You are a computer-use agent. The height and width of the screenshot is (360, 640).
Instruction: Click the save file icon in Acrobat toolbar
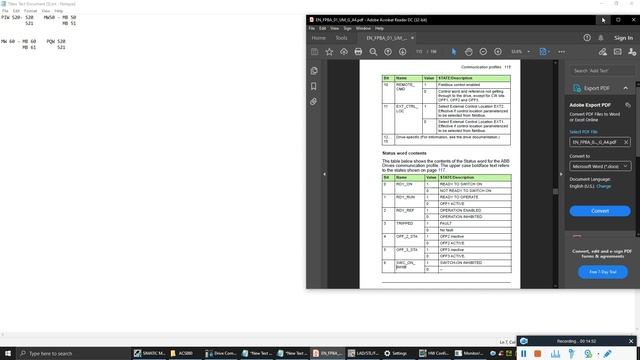tap(314, 52)
